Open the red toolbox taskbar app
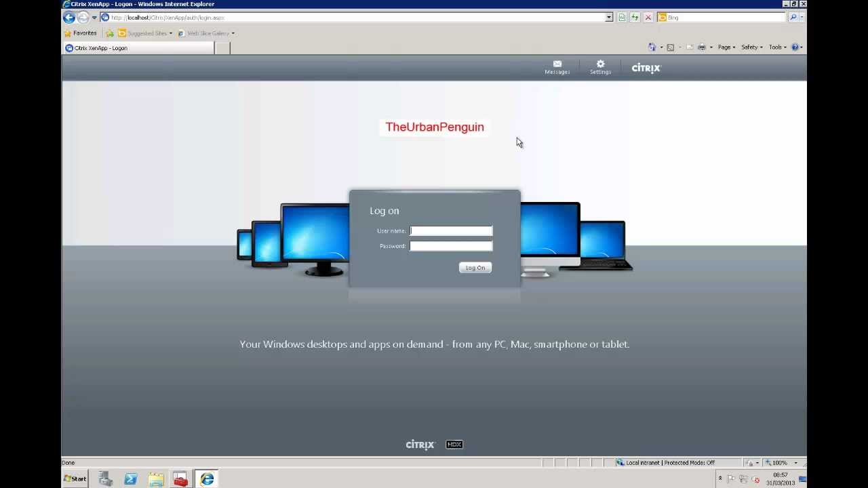This screenshot has width=868, height=488. (x=180, y=479)
